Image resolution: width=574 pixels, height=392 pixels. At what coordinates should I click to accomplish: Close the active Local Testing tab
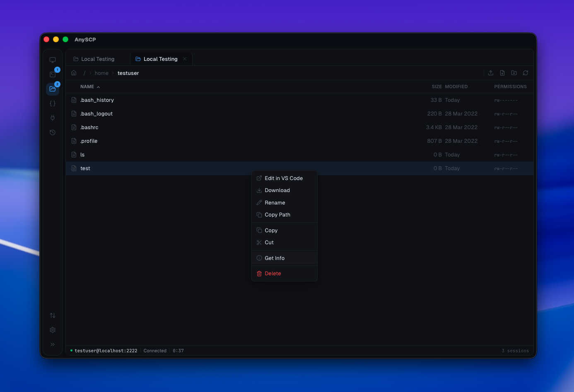(185, 59)
